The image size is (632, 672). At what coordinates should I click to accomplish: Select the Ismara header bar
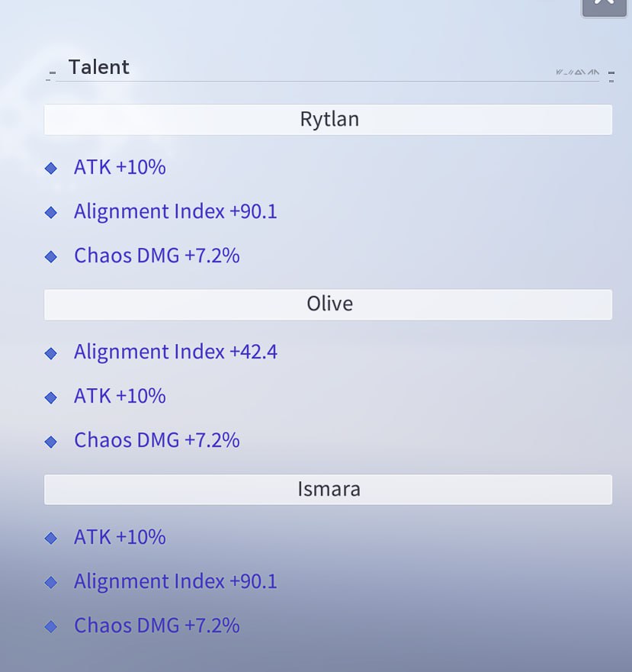[329, 490]
